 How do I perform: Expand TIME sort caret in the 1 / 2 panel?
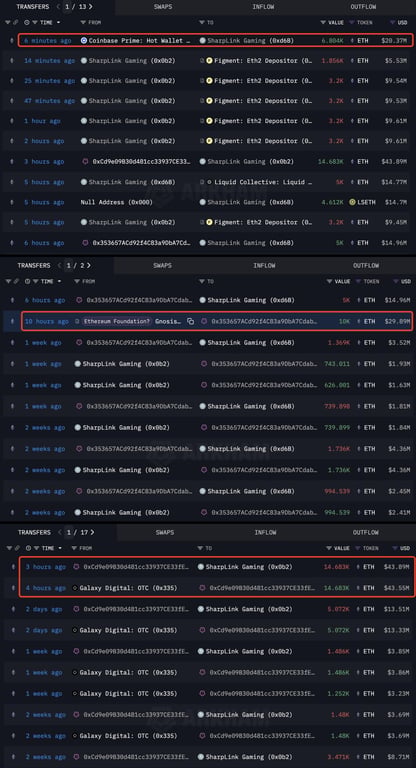[60, 281]
